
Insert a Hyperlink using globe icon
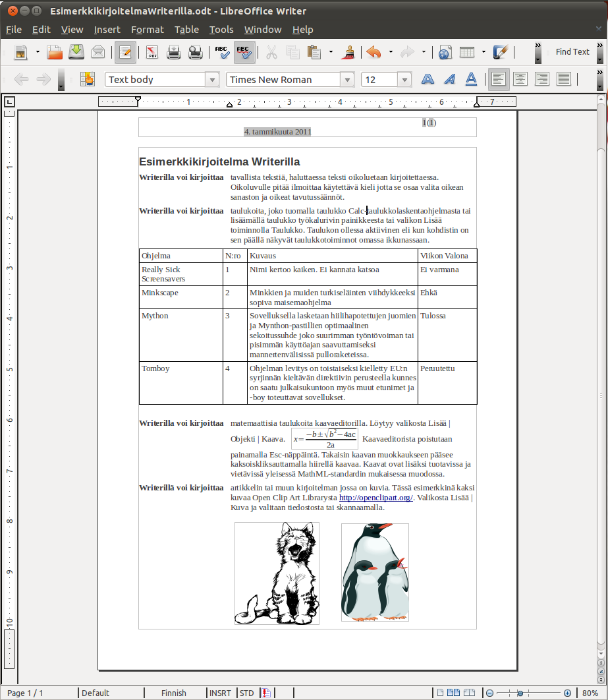(x=445, y=52)
